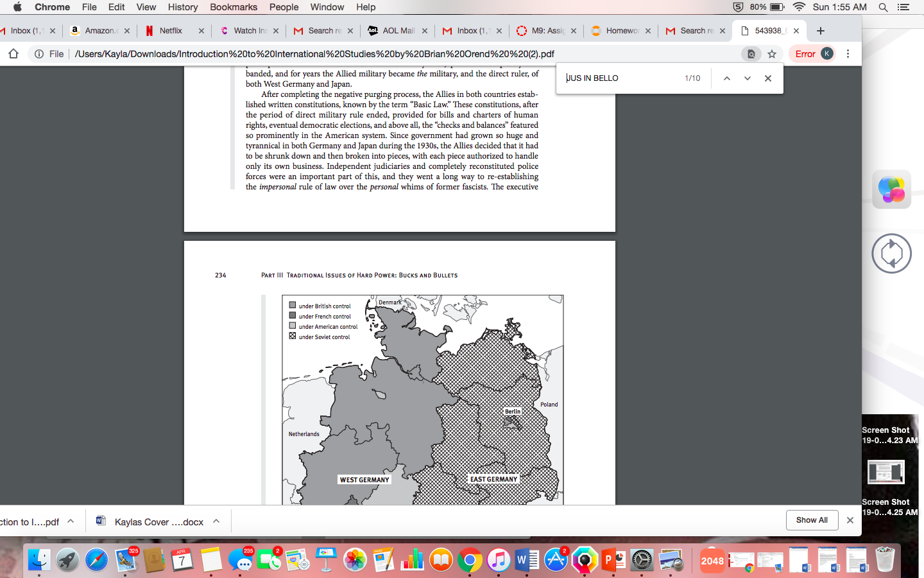This screenshot has width=924, height=578.
Task: Open Messages from the dock
Action: (x=240, y=561)
